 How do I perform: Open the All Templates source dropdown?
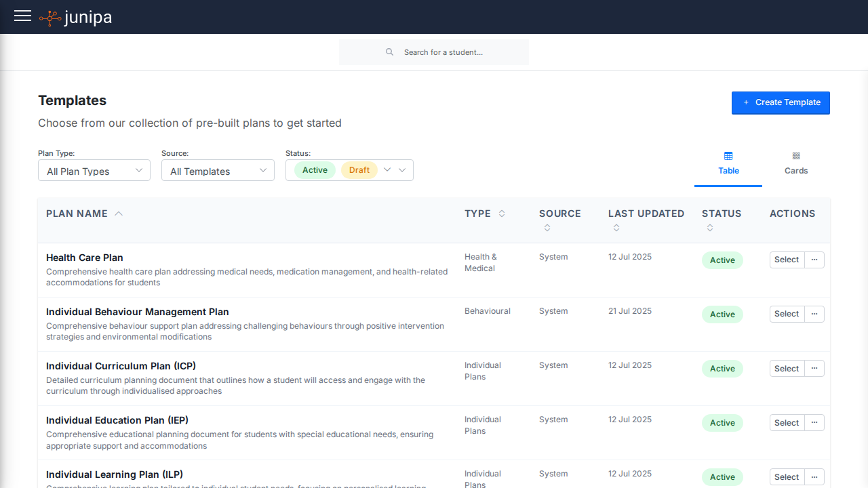(x=218, y=170)
